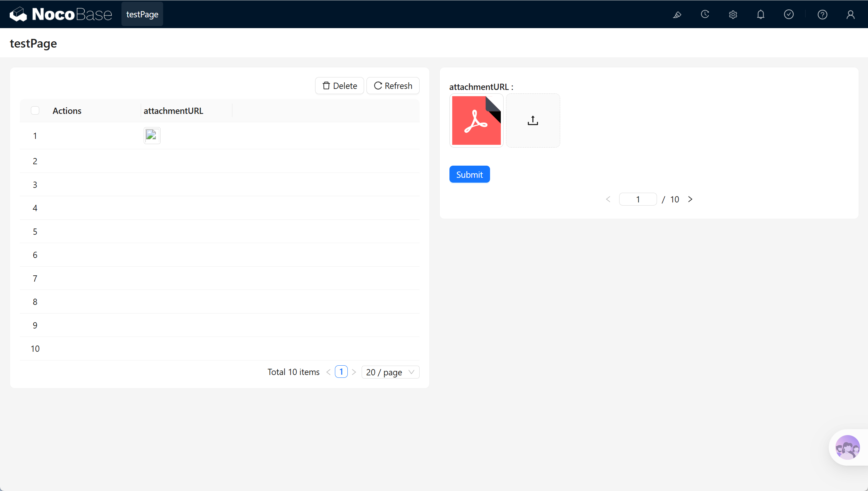Click the Delete button

pos(339,86)
